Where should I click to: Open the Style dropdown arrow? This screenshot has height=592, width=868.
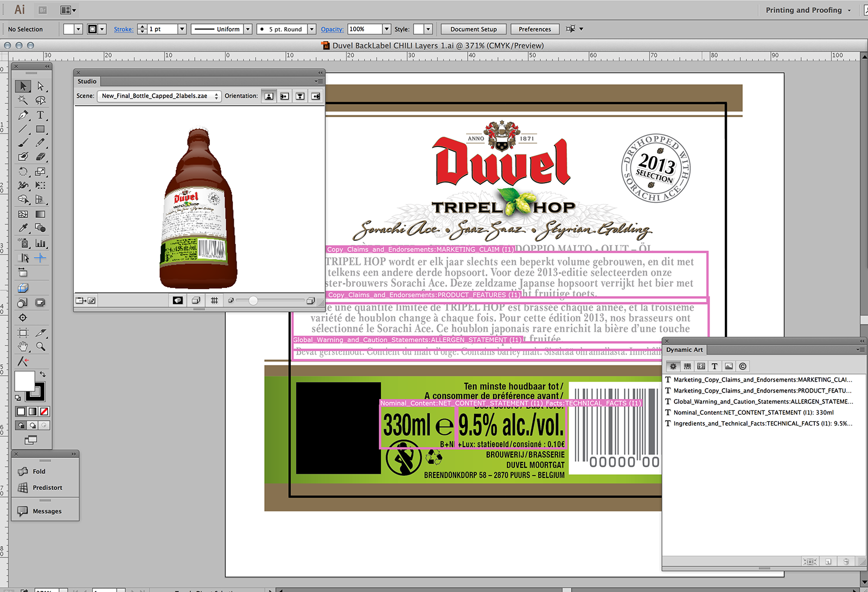coord(429,29)
